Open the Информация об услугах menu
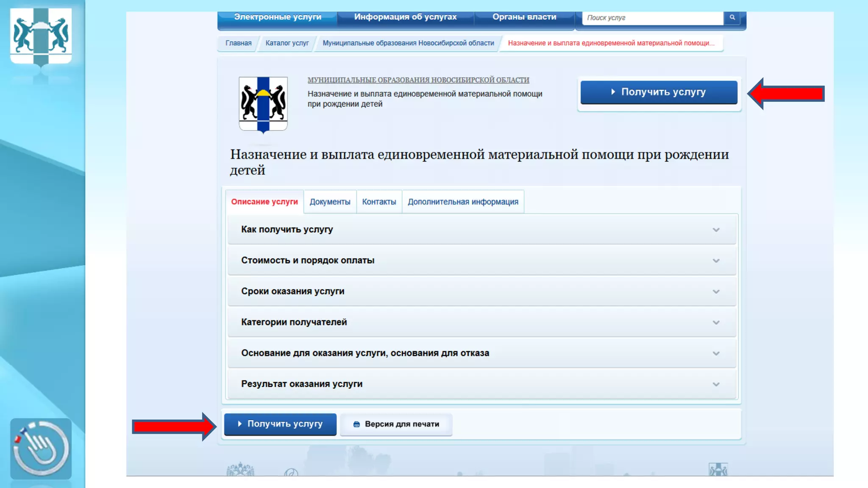 pyautogui.click(x=405, y=17)
